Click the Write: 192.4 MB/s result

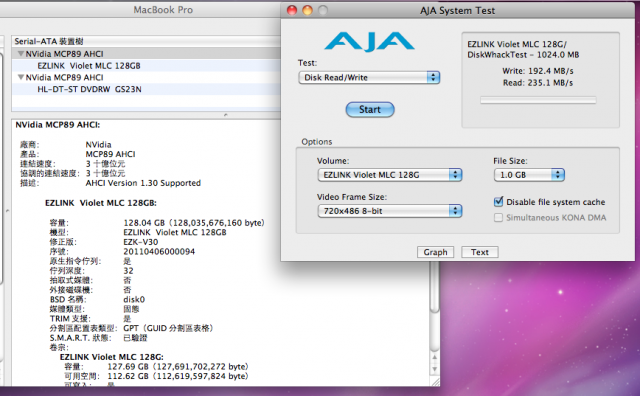[538, 71]
